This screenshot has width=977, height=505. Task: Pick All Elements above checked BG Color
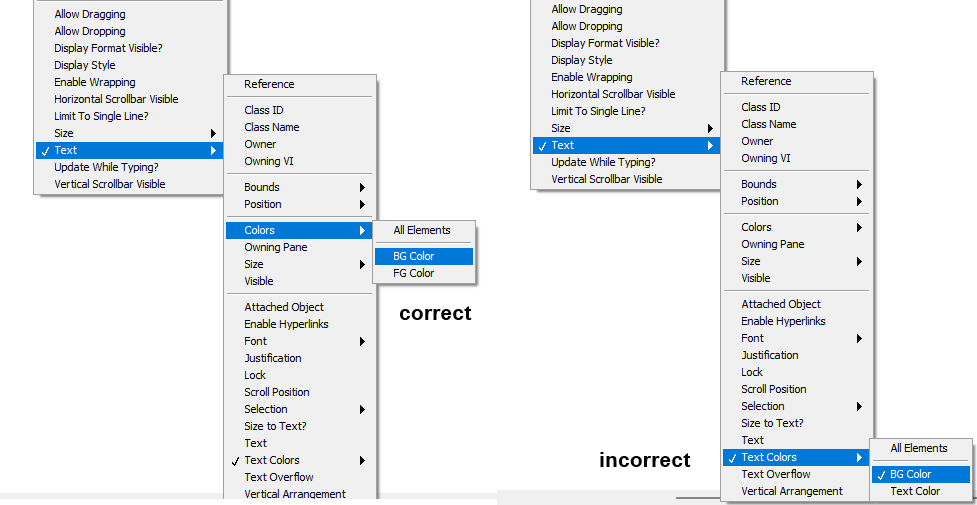[x=919, y=448]
